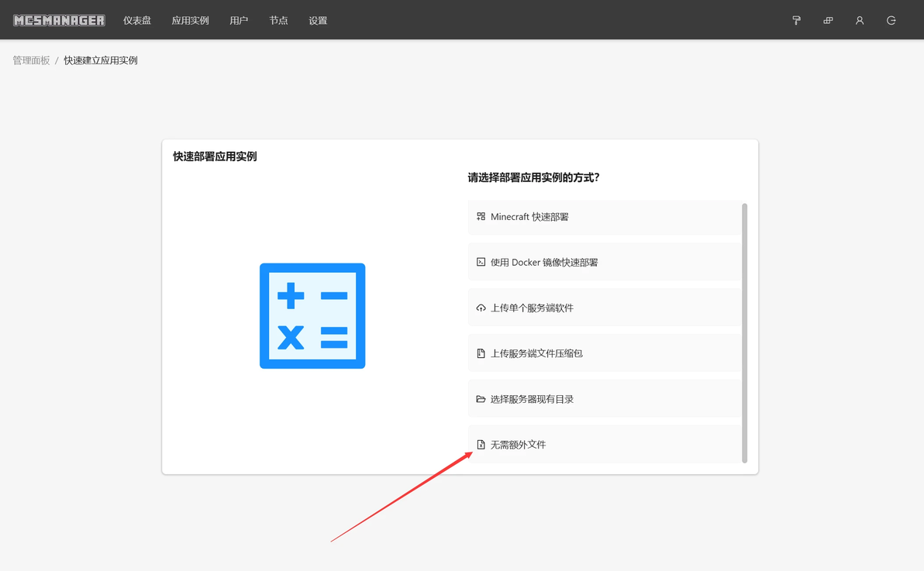Choose 使用 Docker 镜像快速部署 option
Viewport: 924px width, 571px height.
pyautogui.click(x=605, y=262)
